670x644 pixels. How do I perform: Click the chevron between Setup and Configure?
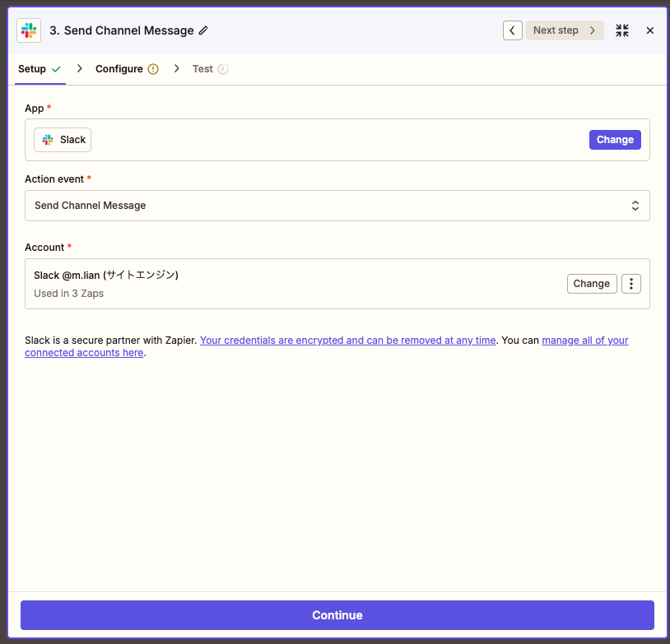(79, 69)
